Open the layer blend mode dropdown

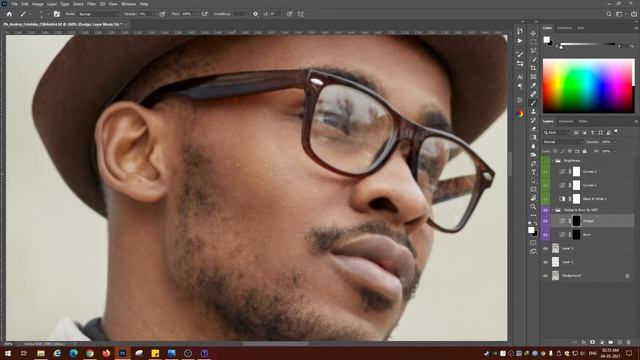coord(563,142)
